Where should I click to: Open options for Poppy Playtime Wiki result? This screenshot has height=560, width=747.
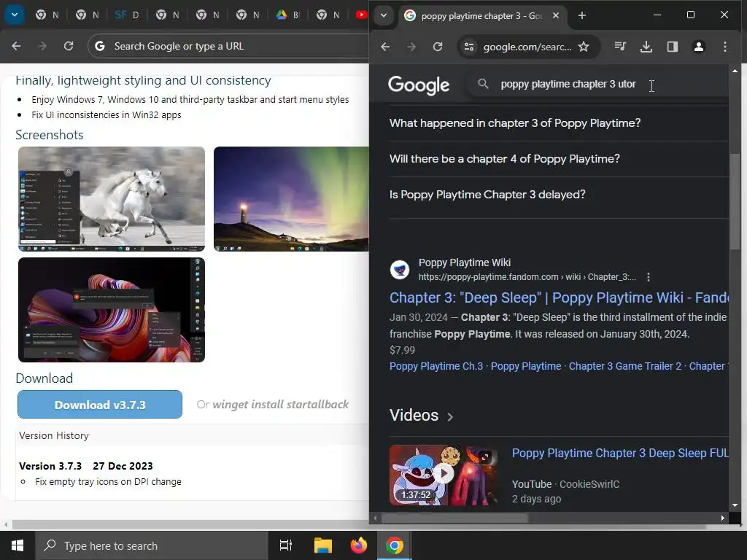649,277
